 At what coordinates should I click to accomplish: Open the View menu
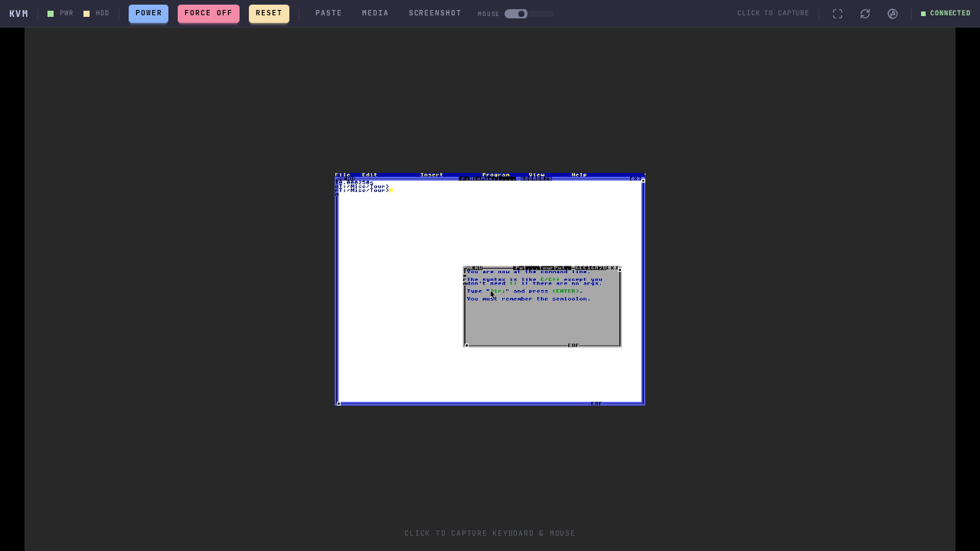(x=536, y=175)
